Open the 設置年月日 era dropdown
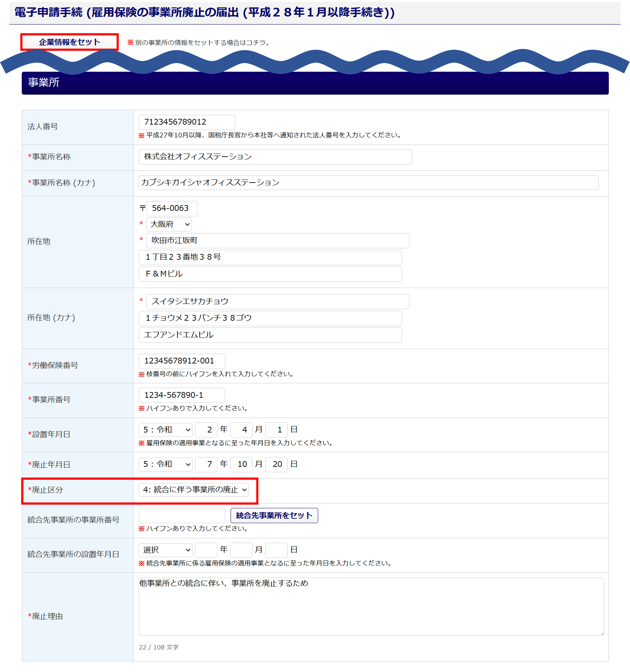Screen dimensions: 630x672 [x=165, y=430]
